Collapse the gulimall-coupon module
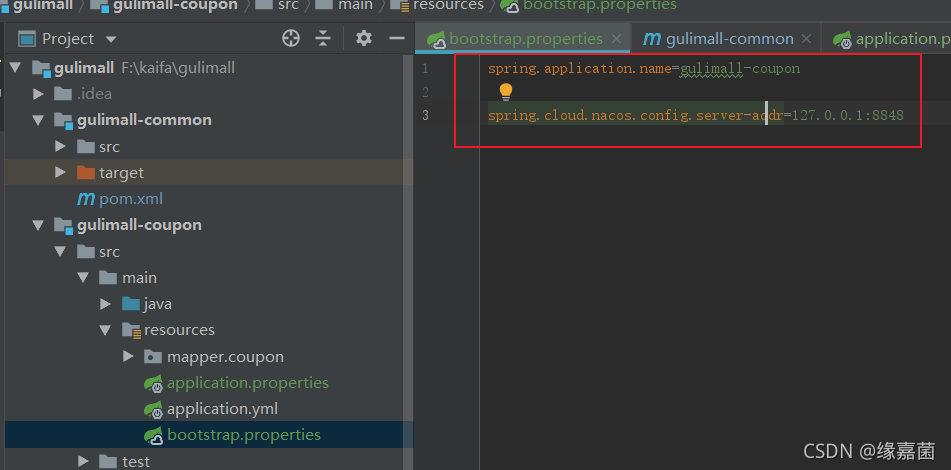The height and width of the screenshot is (470, 951). click(x=39, y=225)
